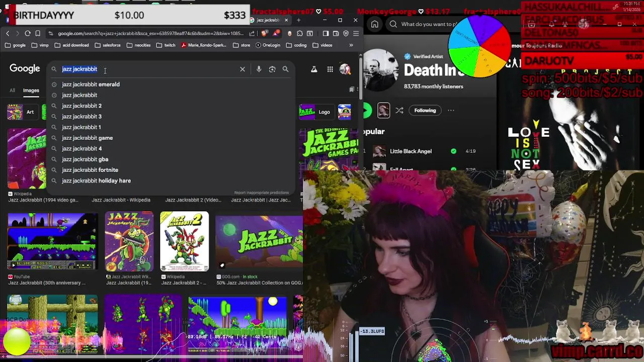Play Death In June on Spotify
This screenshot has width=644, height=362.
(x=366, y=111)
